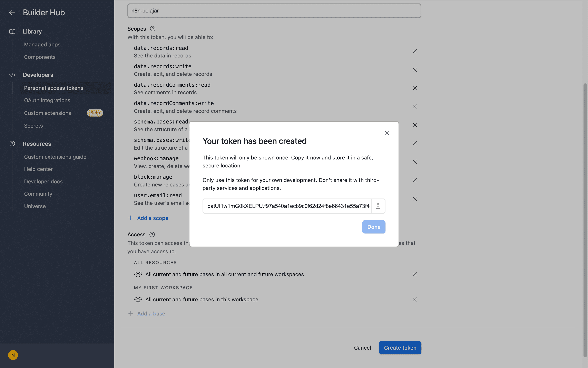
Task: Remove the webhook:manage scope
Action: click(415, 162)
